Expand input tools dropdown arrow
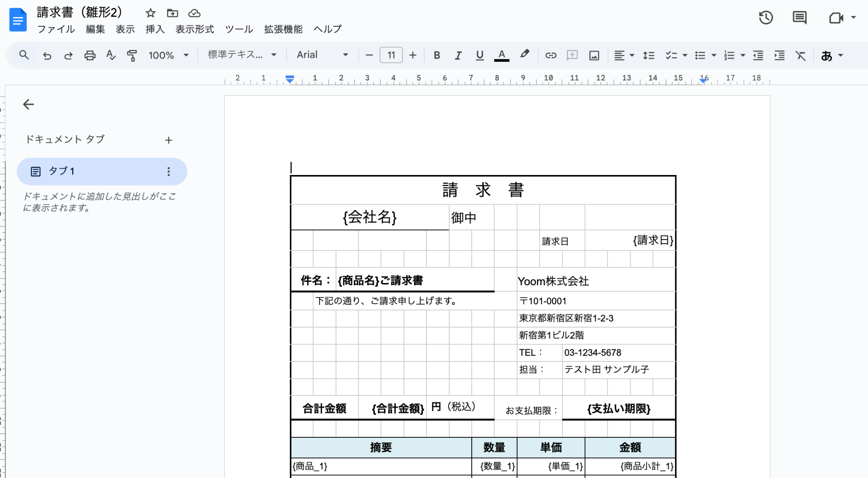868x478 pixels. [841, 55]
